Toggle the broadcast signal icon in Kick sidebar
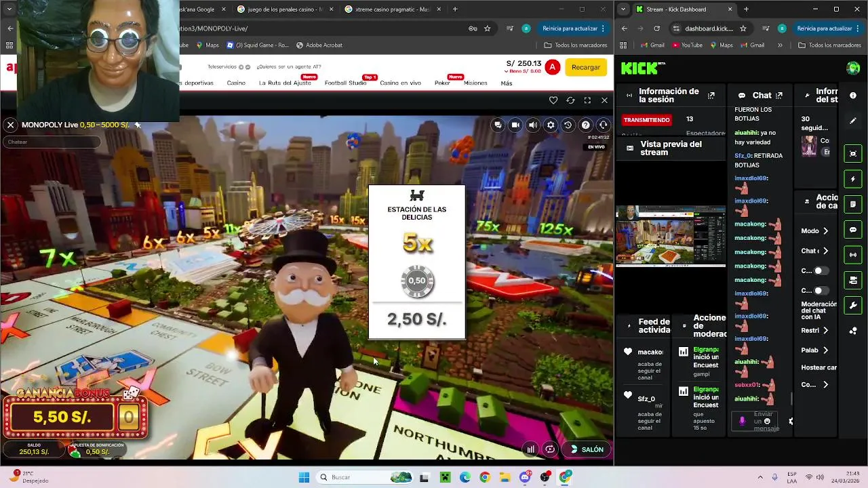The image size is (868, 488). pyautogui.click(x=853, y=255)
